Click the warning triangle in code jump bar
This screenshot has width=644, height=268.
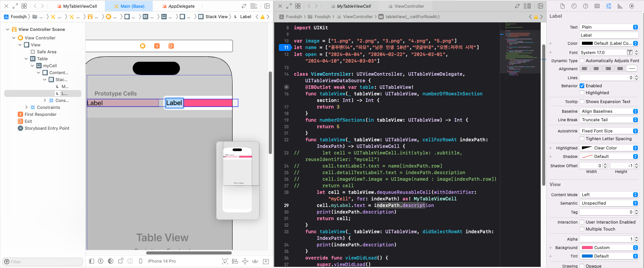click(x=536, y=17)
